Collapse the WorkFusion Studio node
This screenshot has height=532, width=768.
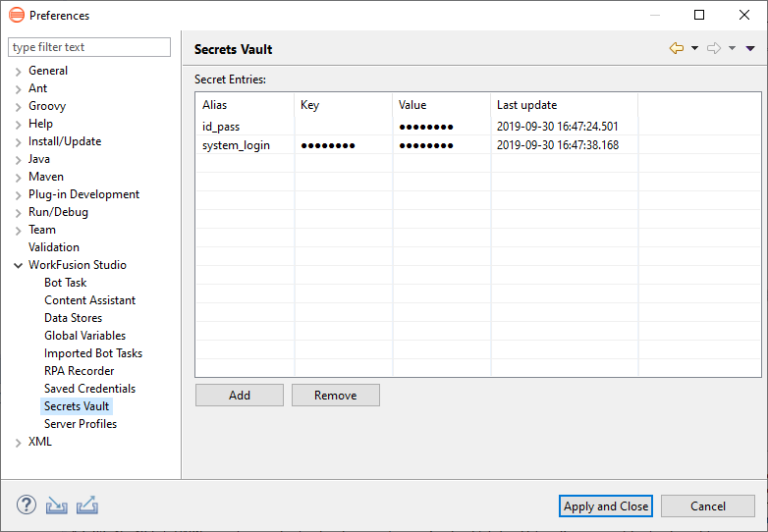pyautogui.click(x=18, y=266)
